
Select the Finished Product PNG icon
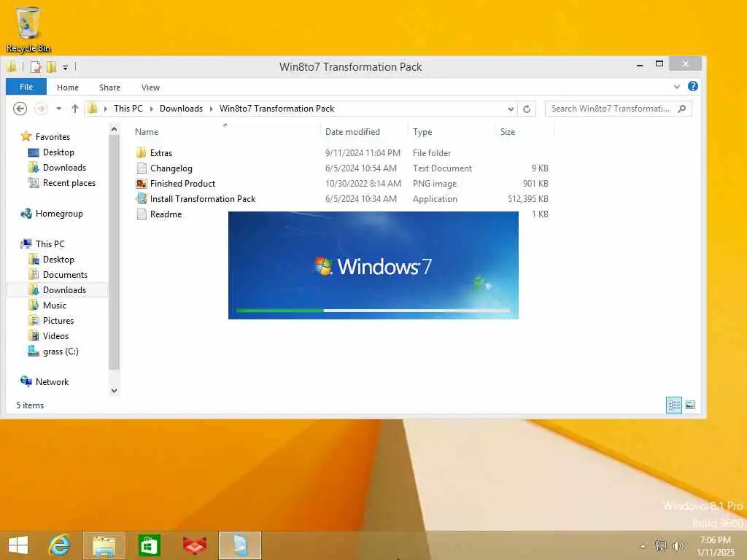click(x=141, y=183)
